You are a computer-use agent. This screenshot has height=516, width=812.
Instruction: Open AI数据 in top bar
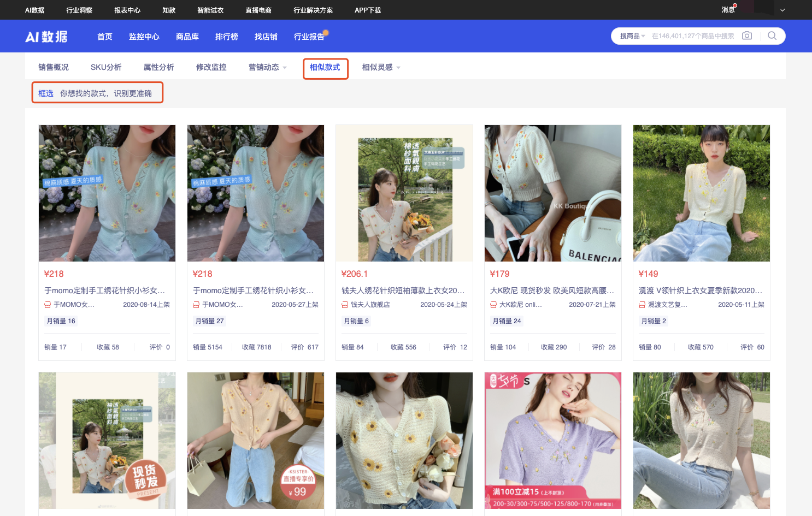pyautogui.click(x=34, y=10)
